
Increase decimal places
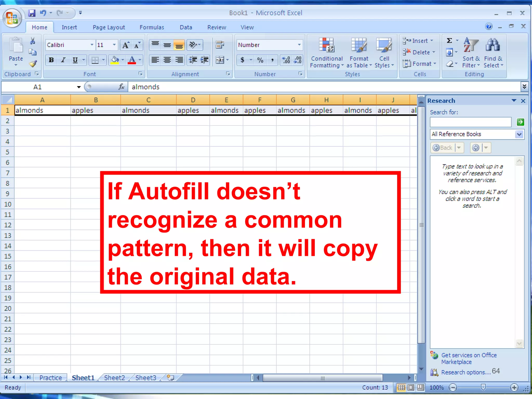tap(286, 60)
